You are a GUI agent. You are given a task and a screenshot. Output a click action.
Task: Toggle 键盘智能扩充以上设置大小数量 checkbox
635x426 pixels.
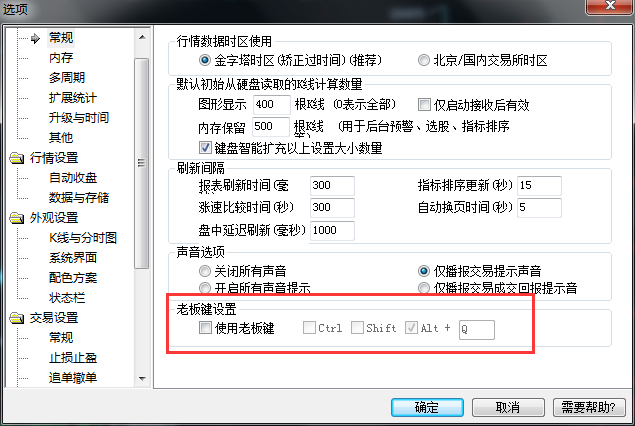pyautogui.click(x=205, y=147)
